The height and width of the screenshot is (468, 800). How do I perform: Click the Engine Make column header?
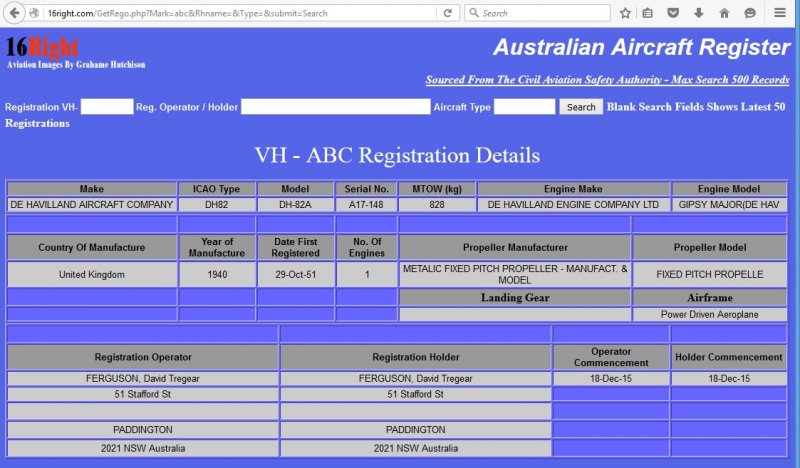pyautogui.click(x=573, y=189)
